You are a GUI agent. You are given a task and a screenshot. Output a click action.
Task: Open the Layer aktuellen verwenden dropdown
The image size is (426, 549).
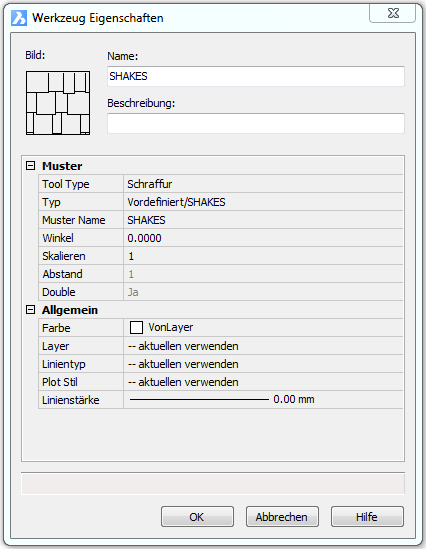click(263, 346)
